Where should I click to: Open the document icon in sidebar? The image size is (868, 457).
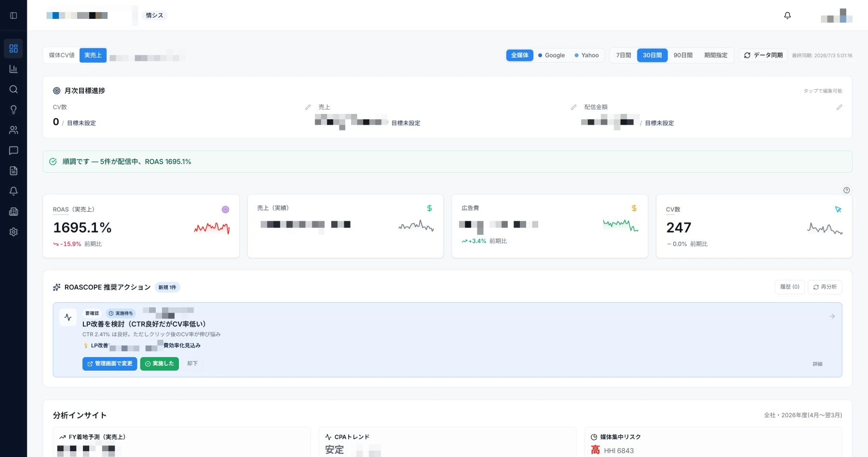(14, 171)
